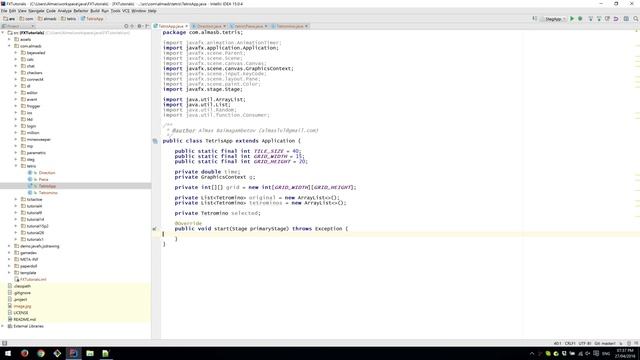Click the class gutter icon beside TetrisApp declaration

155,141
